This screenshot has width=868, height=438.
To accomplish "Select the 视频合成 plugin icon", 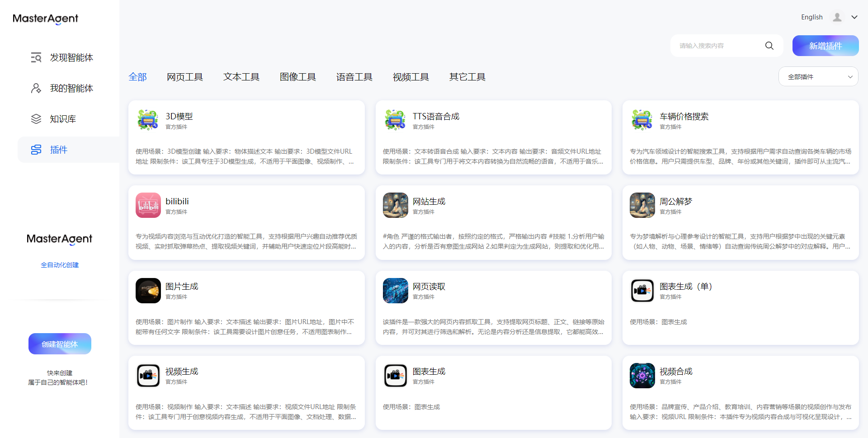I will point(642,376).
